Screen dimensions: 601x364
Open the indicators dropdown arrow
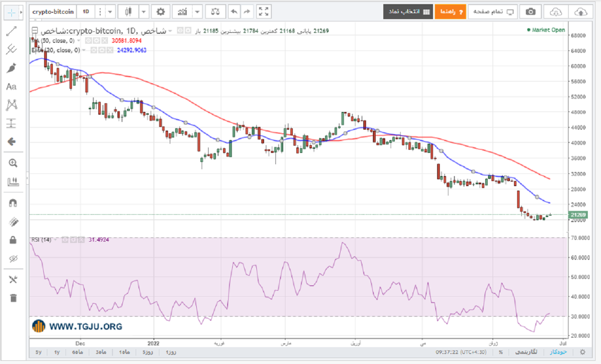click(197, 11)
